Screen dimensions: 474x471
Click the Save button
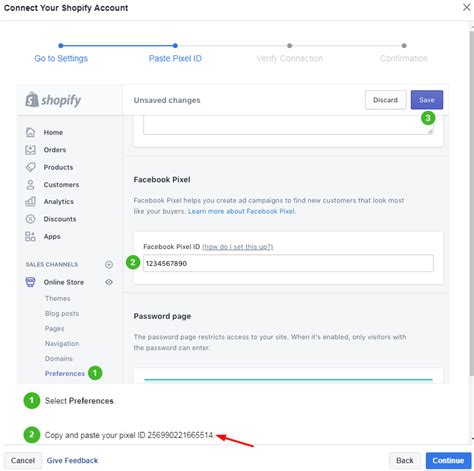(x=427, y=100)
